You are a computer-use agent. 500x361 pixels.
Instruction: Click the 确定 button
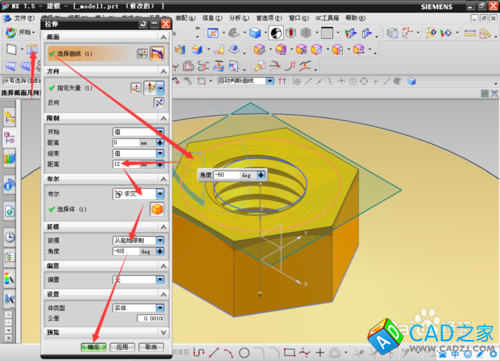pos(94,347)
